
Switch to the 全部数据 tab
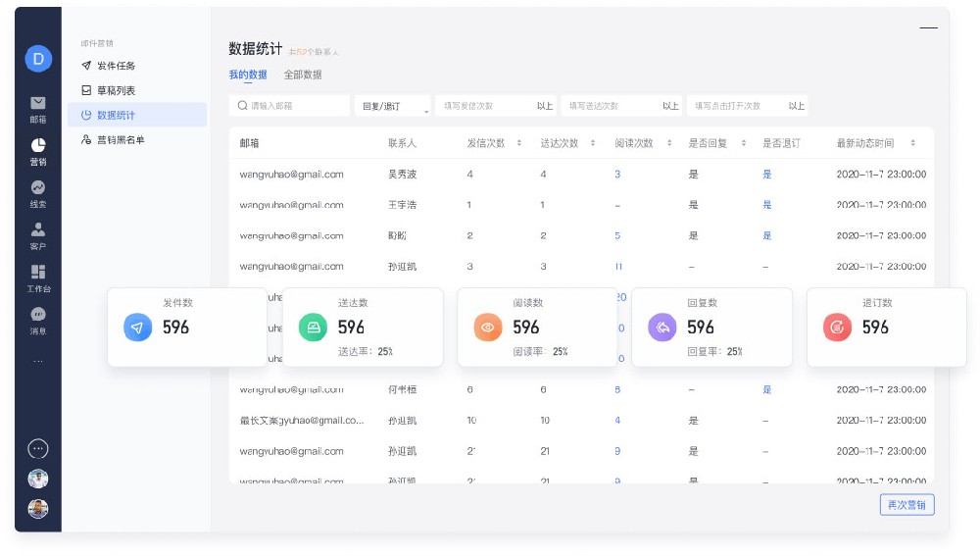[303, 76]
